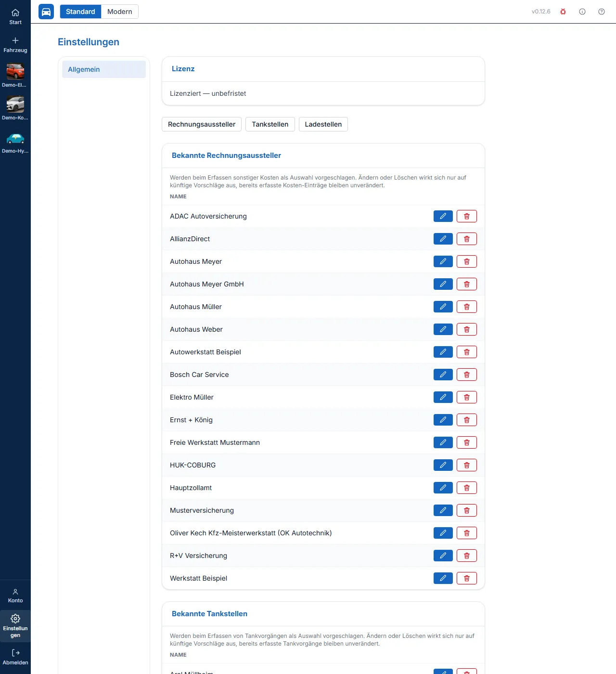Select the Standard view toggle
Screen dimensions: 616x674
[x=80, y=12]
